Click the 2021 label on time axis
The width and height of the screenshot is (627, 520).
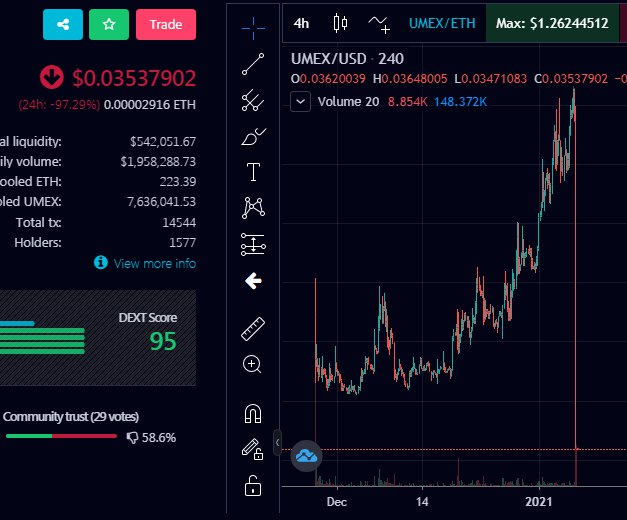539,502
